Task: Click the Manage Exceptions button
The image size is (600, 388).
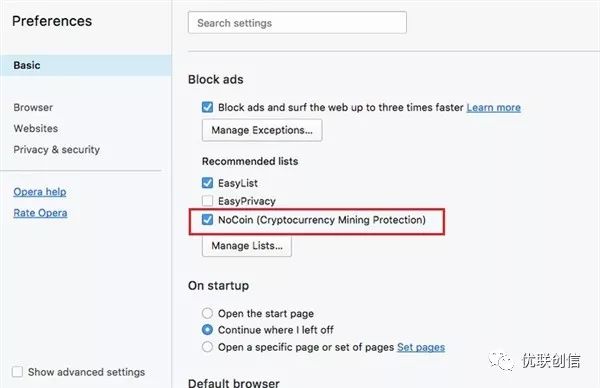Action: pos(262,130)
